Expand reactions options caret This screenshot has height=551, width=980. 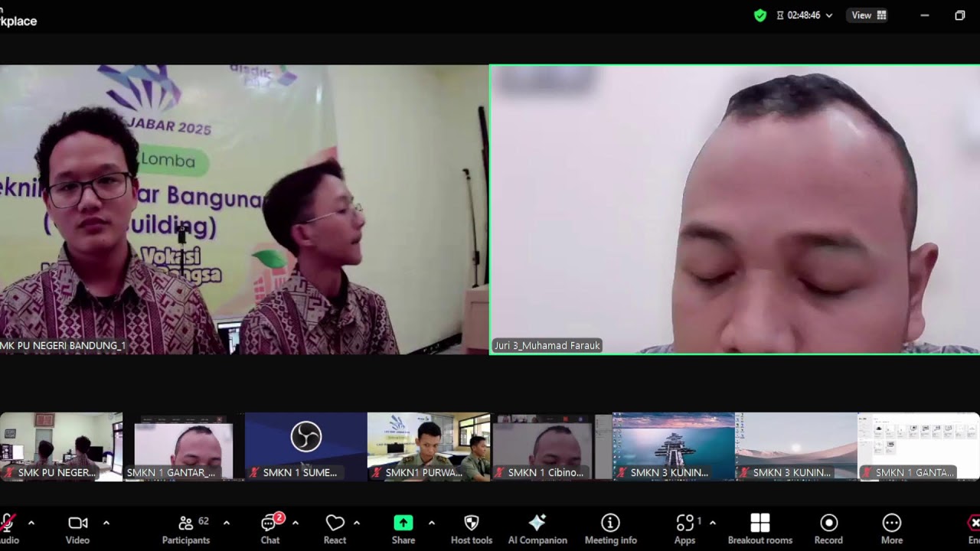click(357, 523)
